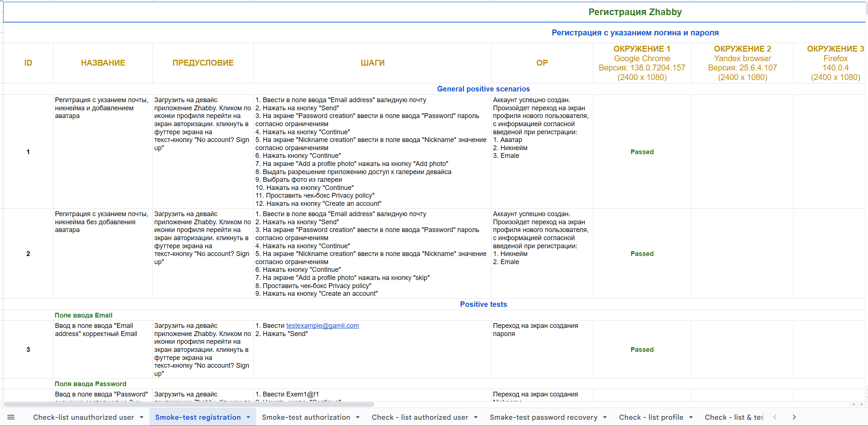
Task: Select the Passed cell for test 1
Action: [x=642, y=152]
